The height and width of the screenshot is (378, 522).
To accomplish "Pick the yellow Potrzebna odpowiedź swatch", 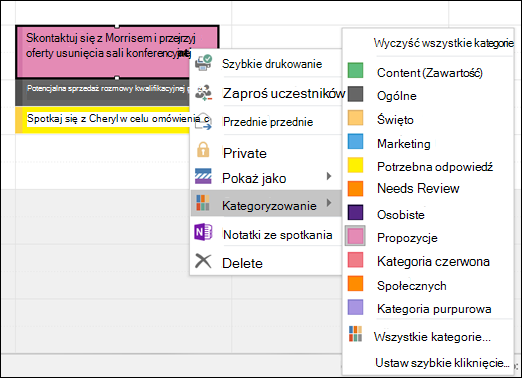I will click(x=355, y=165).
